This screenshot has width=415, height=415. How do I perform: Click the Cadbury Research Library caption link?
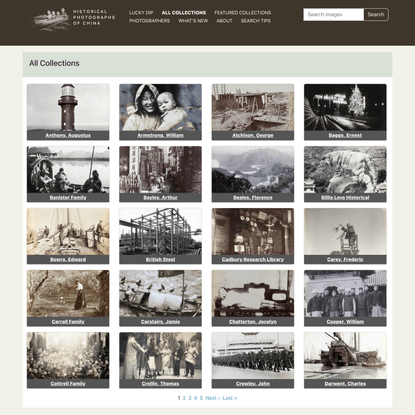point(253,259)
